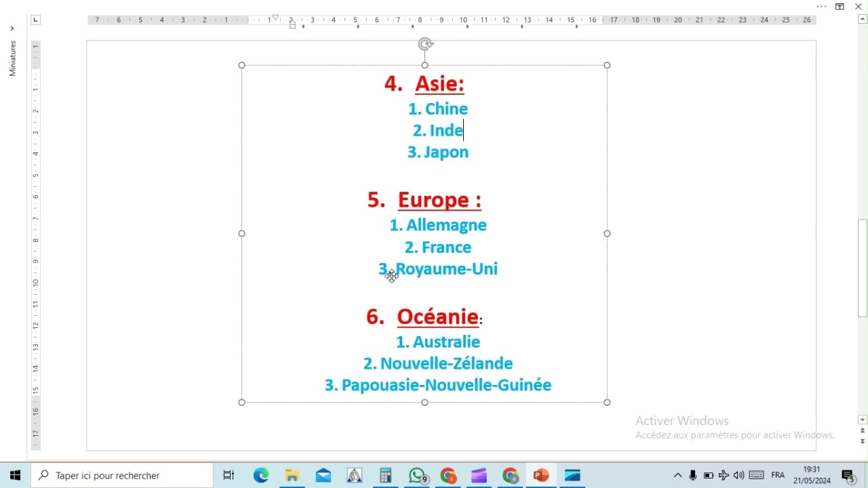This screenshot has width=868, height=488.
Task: Click the ribbon display options window icon
Action: (840, 7)
